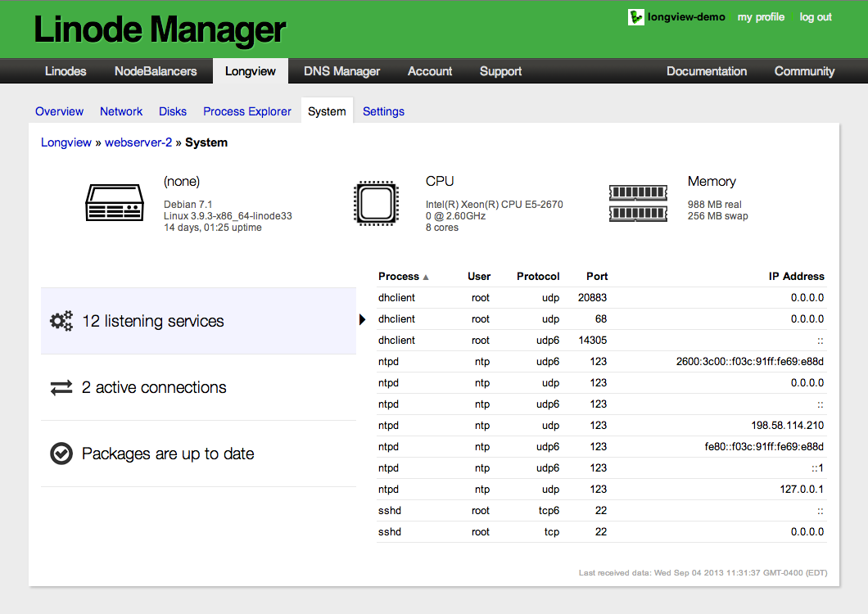Click the memory RAM modules icon

coord(638,202)
